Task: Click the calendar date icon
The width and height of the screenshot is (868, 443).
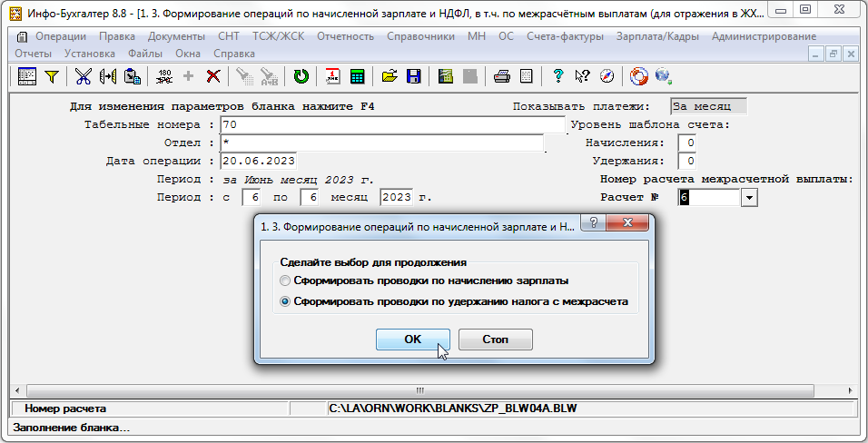Action: point(332,76)
